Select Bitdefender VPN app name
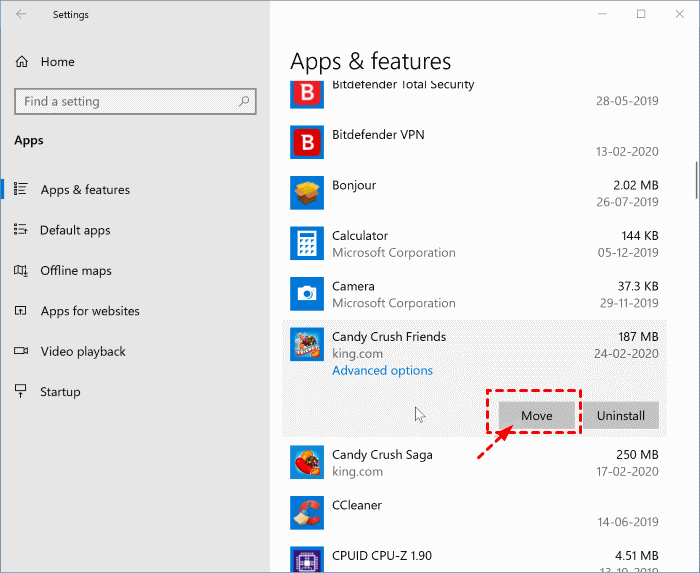This screenshot has width=700, height=573. (378, 134)
